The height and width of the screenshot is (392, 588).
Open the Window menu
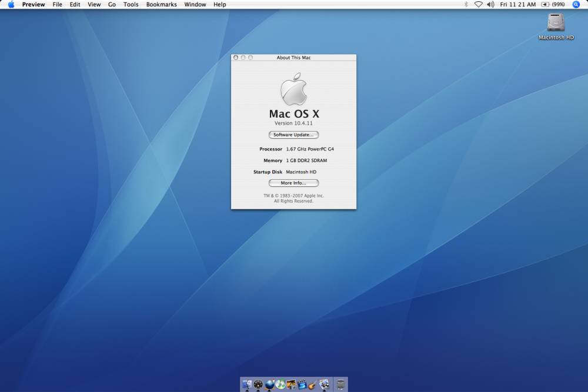[195, 5]
